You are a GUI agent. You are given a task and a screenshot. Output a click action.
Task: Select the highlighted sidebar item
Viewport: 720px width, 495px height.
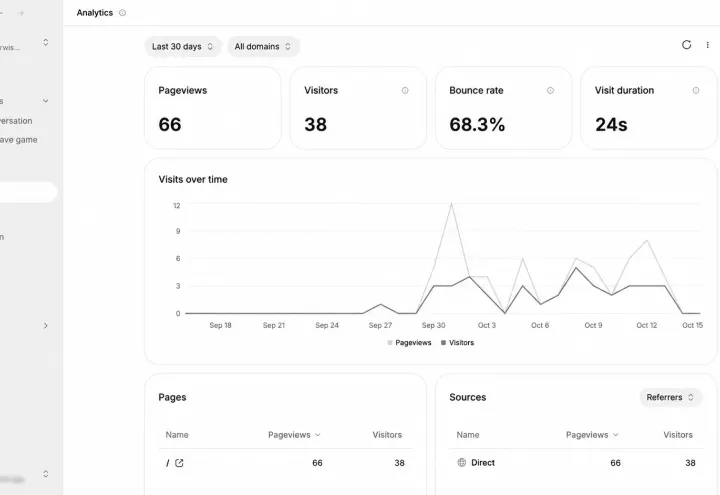click(x=28, y=192)
